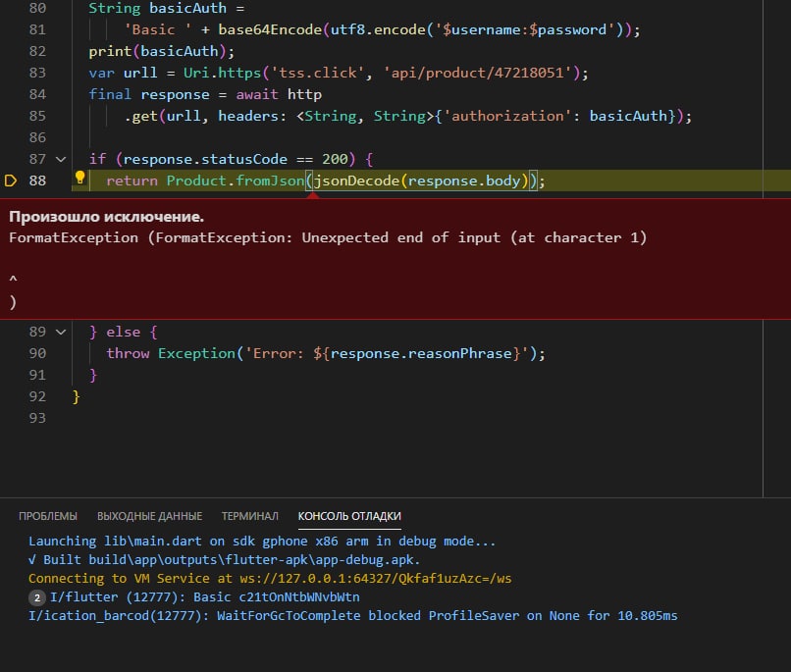Click the WaitForGcToComplete console line
The height and width of the screenshot is (672, 791).
coord(352,616)
